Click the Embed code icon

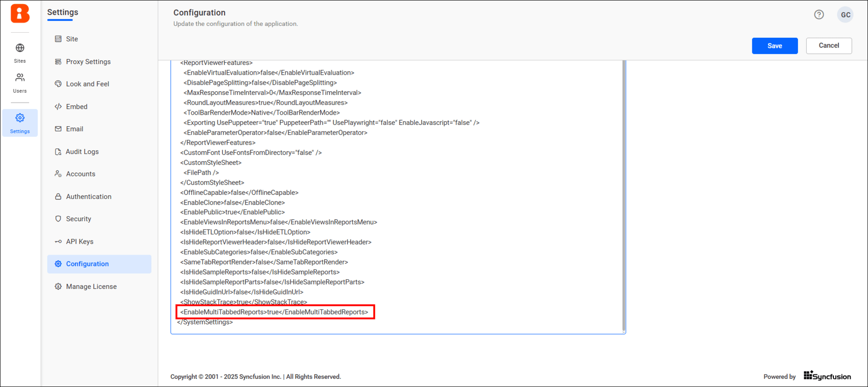[x=58, y=106]
